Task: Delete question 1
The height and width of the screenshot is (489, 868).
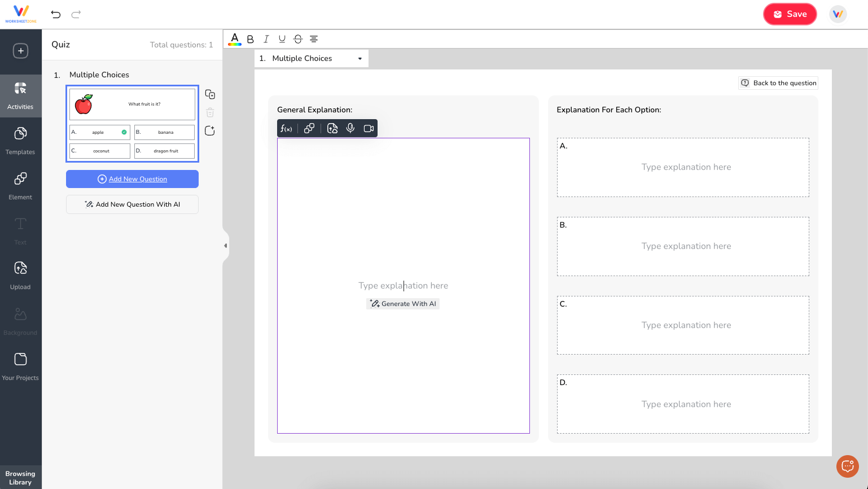Action: click(210, 112)
